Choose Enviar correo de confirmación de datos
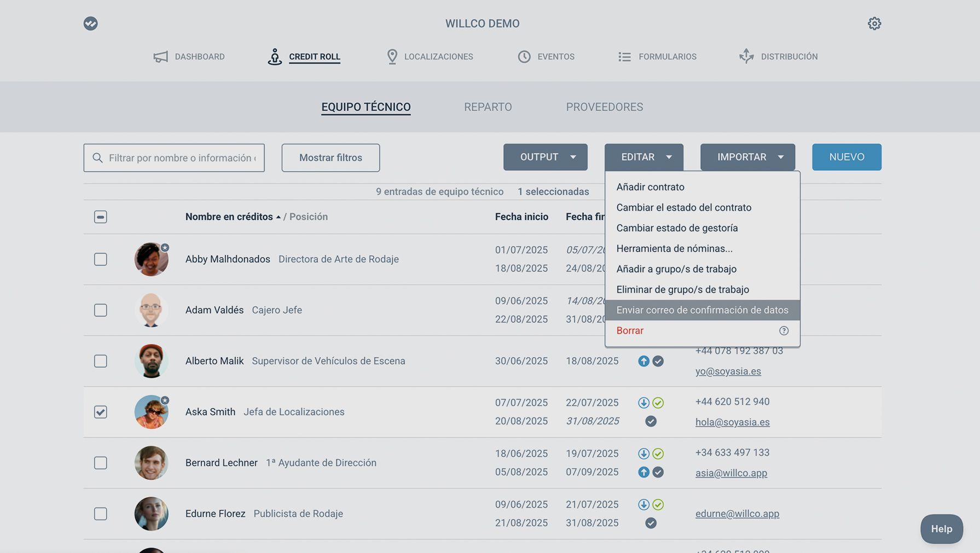The width and height of the screenshot is (980, 553). (x=702, y=310)
